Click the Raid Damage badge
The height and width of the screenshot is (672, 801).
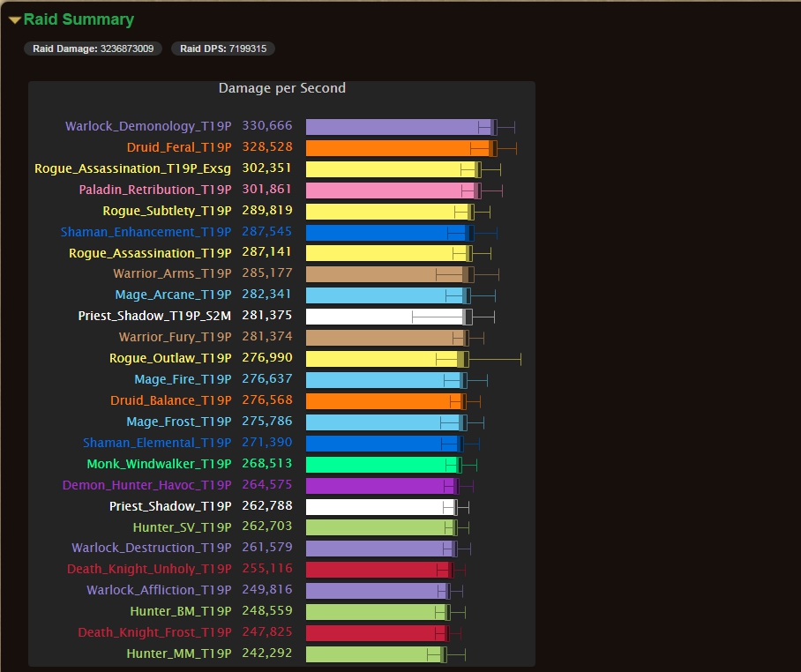coord(93,49)
